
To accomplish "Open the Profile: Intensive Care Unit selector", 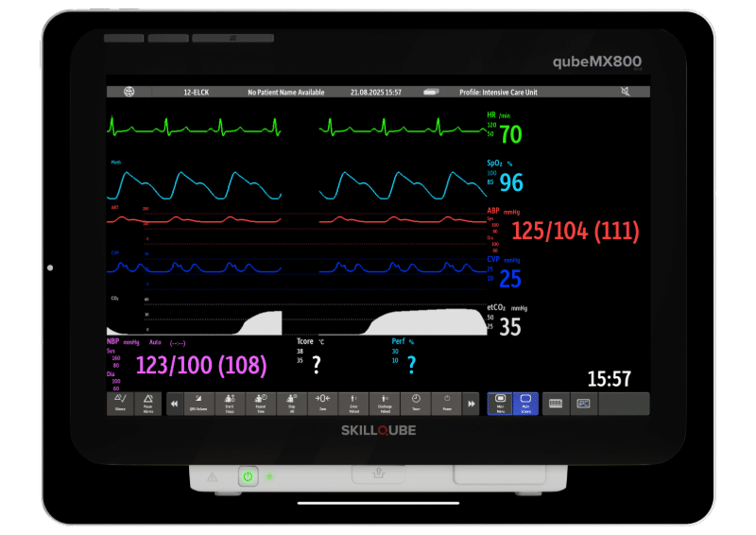I will pyautogui.click(x=498, y=92).
